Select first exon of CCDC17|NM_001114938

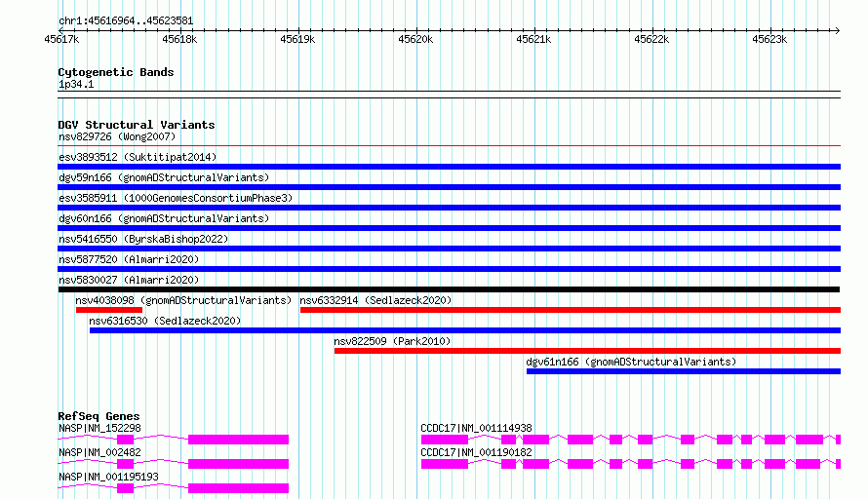(445, 440)
